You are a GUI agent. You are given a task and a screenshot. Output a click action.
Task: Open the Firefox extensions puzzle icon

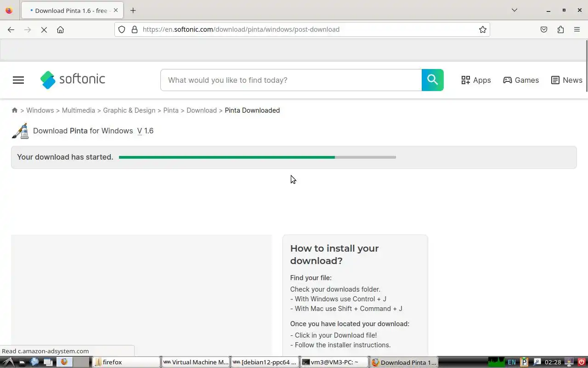tap(560, 29)
